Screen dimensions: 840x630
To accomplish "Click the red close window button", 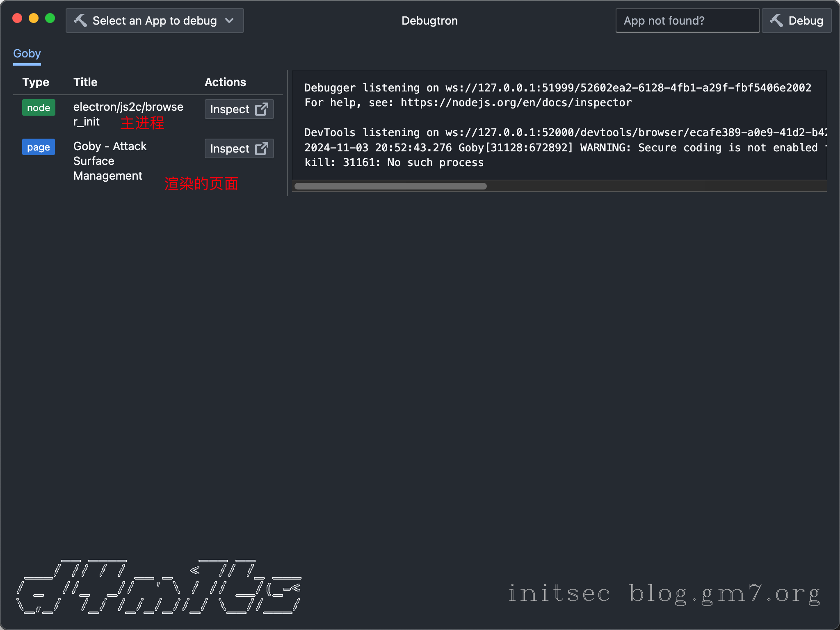I will pyautogui.click(x=17, y=18).
